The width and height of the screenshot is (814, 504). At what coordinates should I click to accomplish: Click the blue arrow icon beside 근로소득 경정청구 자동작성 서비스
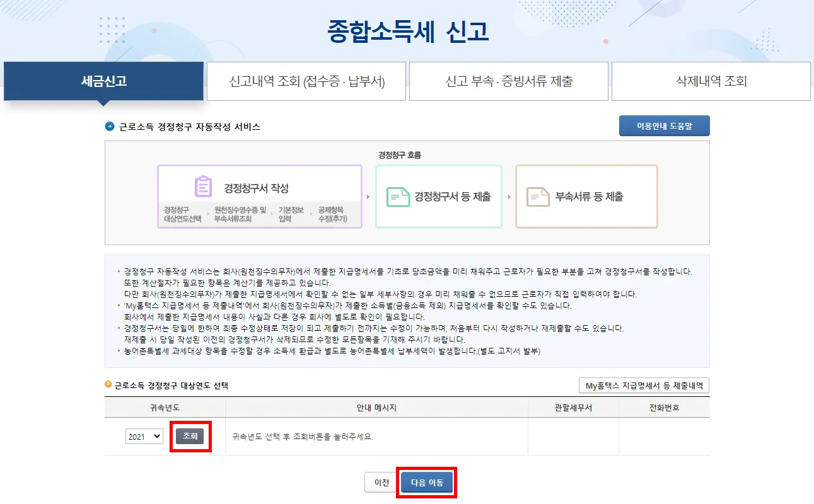pos(110,124)
